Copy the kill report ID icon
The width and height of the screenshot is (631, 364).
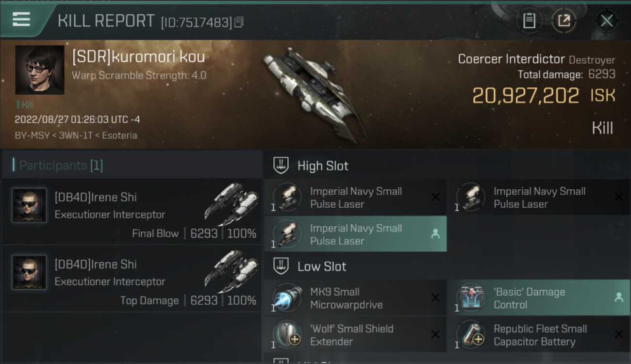pyautogui.click(x=238, y=22)
